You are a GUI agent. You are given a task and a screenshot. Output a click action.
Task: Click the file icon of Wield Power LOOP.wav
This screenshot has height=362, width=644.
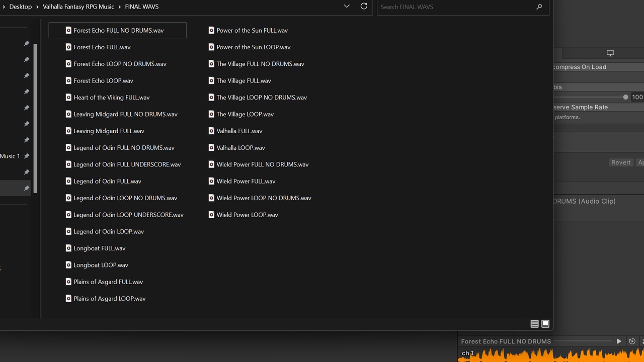(211, 215)
